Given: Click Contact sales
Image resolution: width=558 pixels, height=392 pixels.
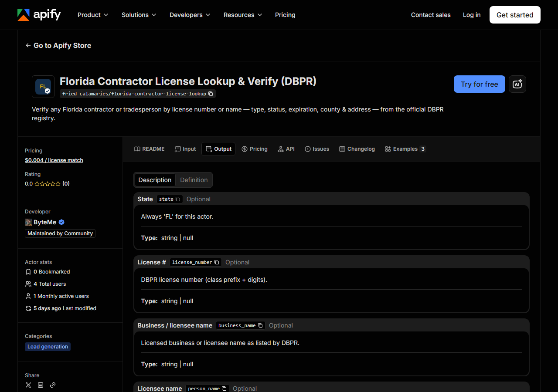Looking at the screenshot, I should tap(431, 15).
